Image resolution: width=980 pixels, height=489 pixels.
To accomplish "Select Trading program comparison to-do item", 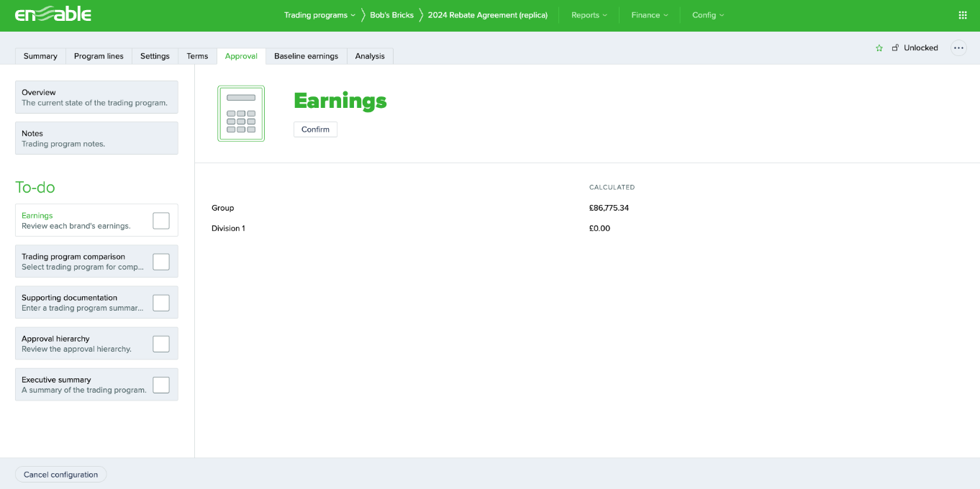I will pos(96,262).
